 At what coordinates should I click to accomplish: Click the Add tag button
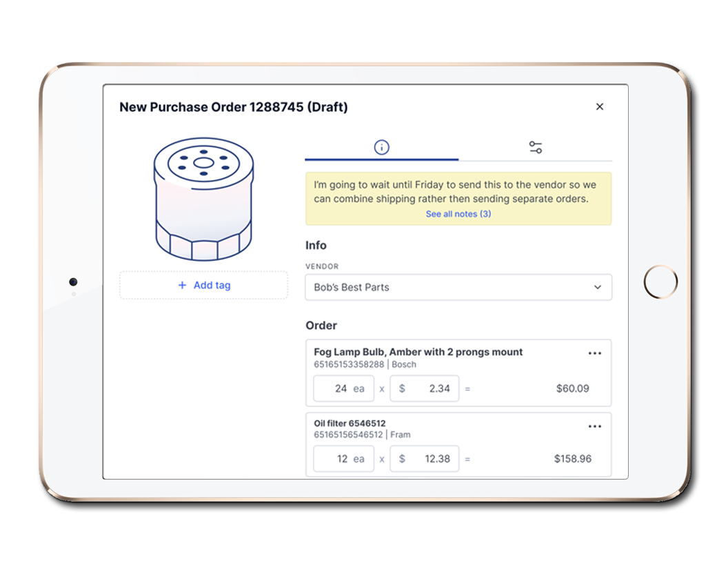click(203, 285)
